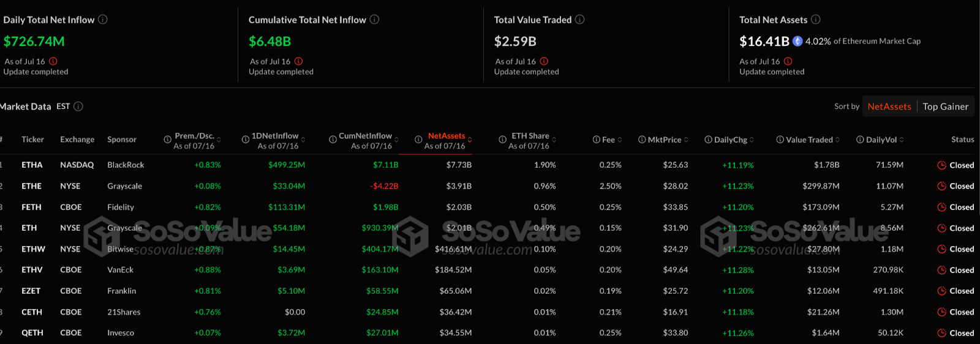Open info icon beside Market Data EST
This screenshot has height=344, width=980.
[x=78, y=107]
